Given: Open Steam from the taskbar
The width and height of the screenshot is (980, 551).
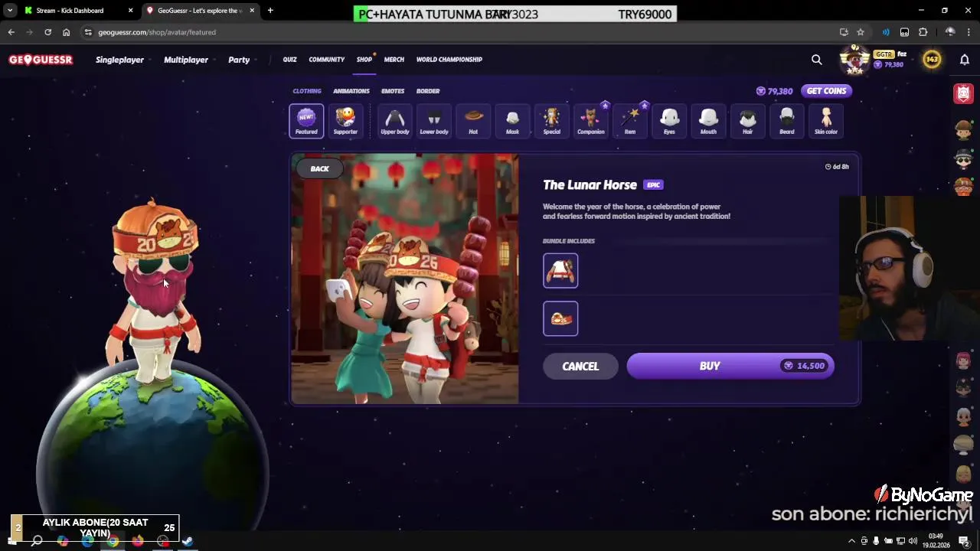Looking at the screenshot, I should [188, 541].
